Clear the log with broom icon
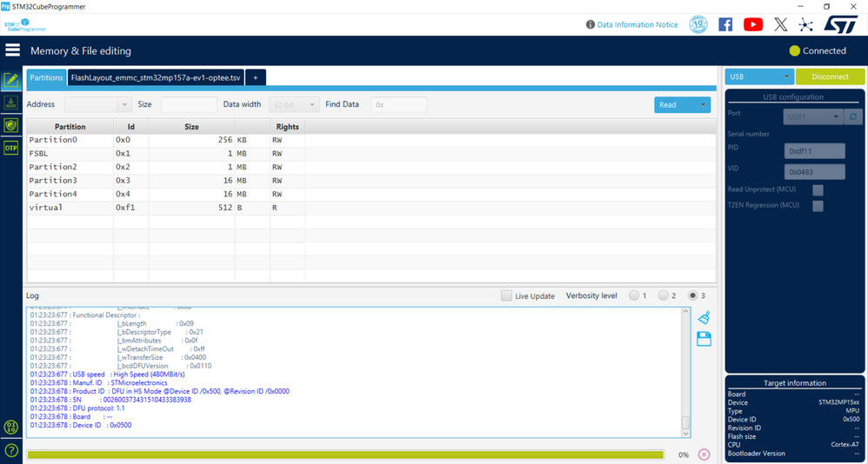868x464 pixels. 704,317
